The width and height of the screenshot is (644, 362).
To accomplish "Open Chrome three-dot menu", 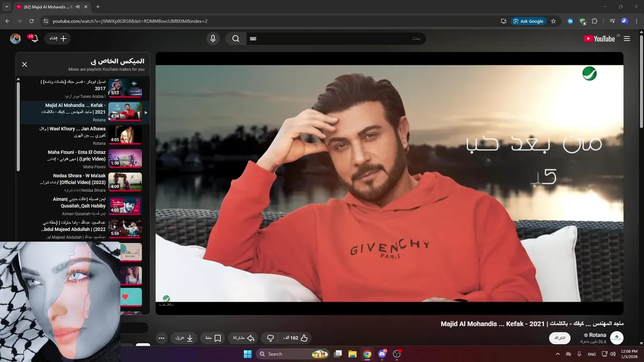I will pos(636,21).
